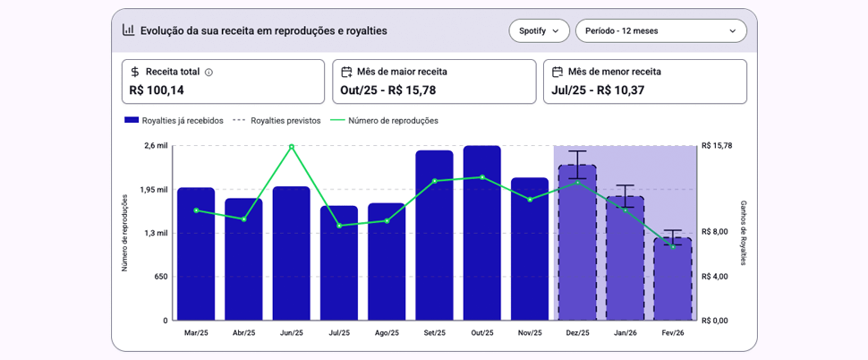
Task: Click the Fev/26 predicted royalties bar
Action: [x=672, y=279]
